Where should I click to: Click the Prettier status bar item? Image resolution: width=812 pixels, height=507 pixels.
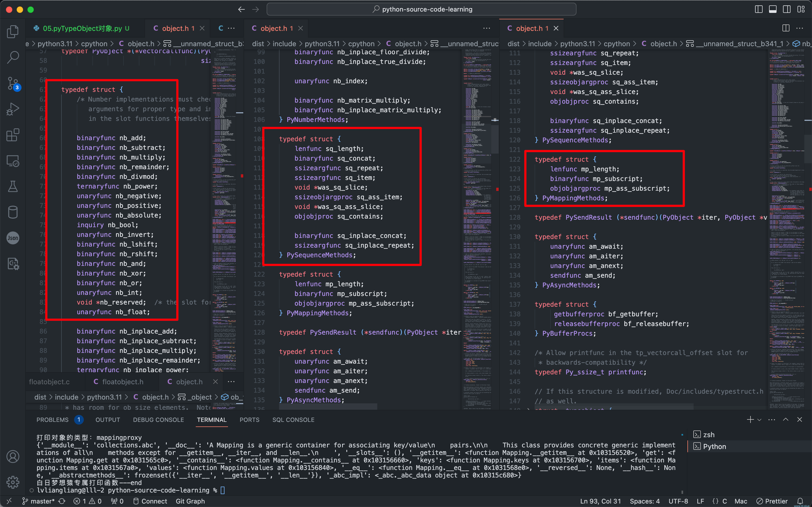(x=772, y=501)
